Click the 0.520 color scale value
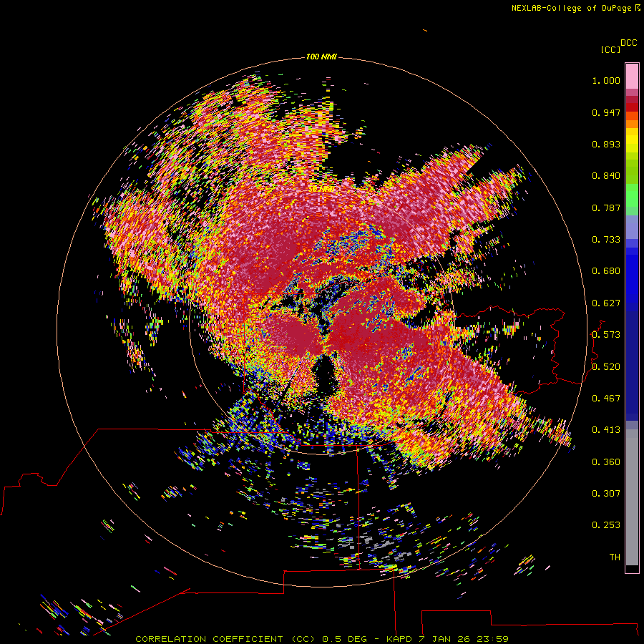Screen dimensions: 644x644 tap(606, 367)
